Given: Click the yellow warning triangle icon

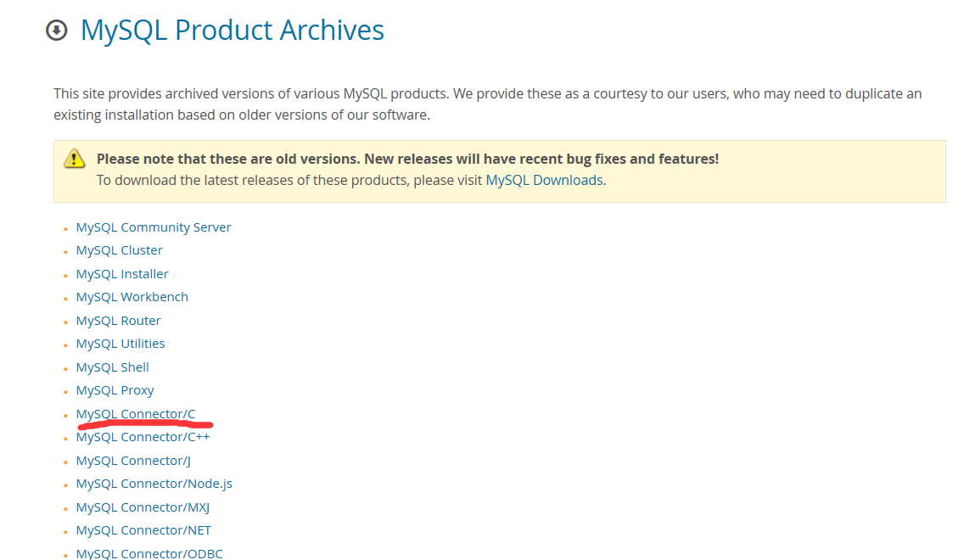Looking at the screenshot, I should pyautogui.click(x=74, y=160).
